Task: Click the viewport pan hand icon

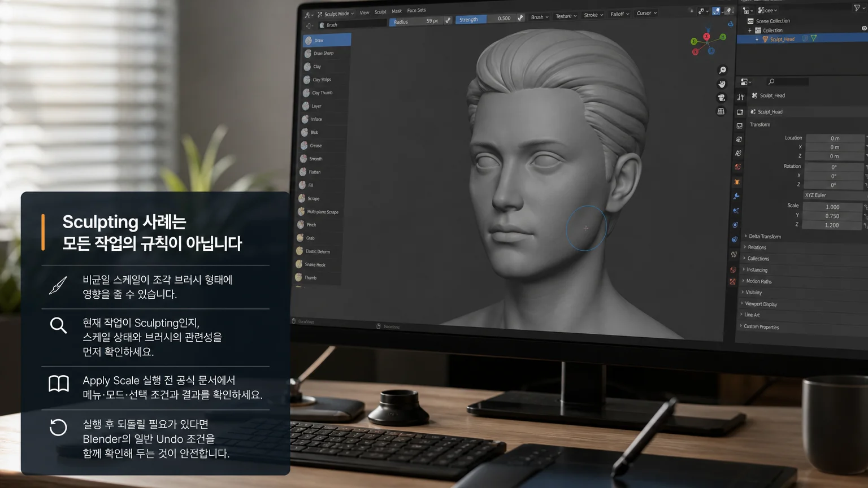Action: 722,84
